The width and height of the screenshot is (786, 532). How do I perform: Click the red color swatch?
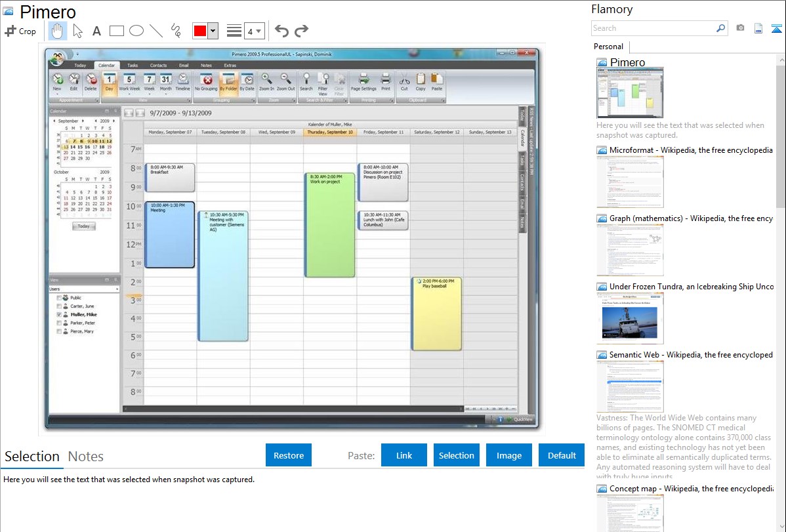tap(200, 31)
